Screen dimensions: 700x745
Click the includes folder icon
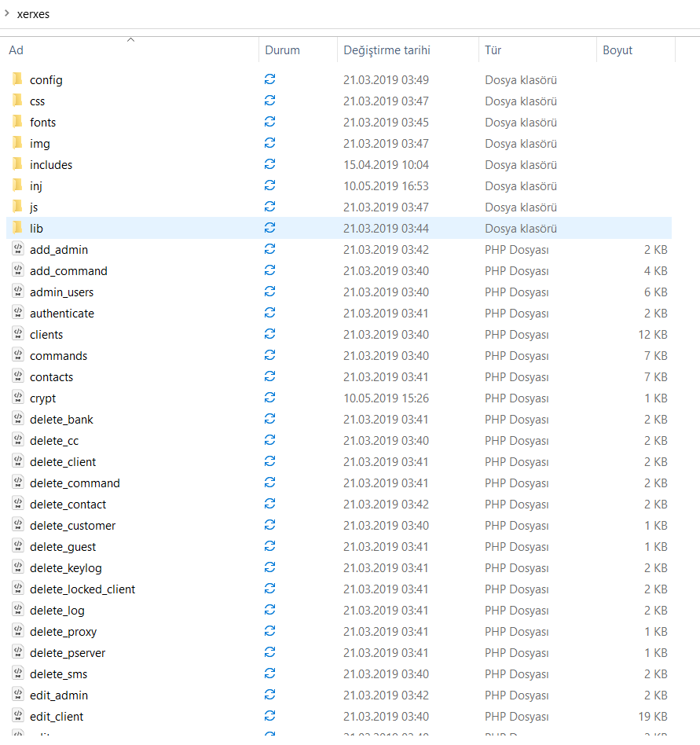[17, 164]
